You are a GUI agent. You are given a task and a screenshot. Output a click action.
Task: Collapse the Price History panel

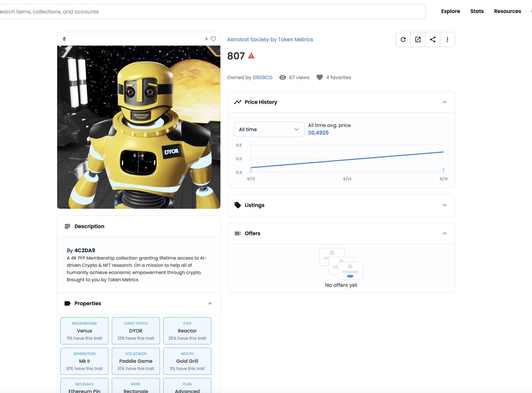click(x=445, y=102)
